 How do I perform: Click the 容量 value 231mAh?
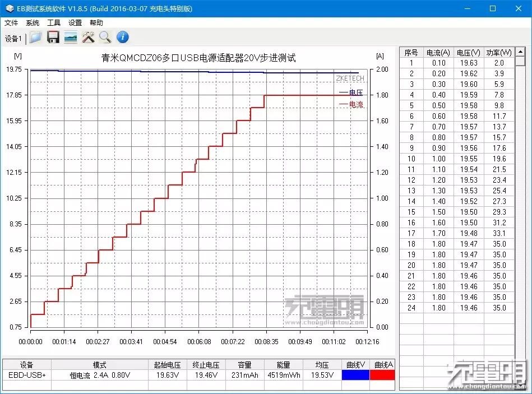[244, 375]
